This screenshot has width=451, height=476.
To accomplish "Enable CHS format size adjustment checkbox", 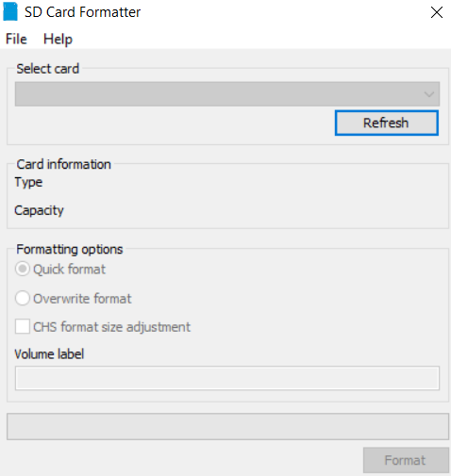I will pyautogui.click(x=23, y=326).
